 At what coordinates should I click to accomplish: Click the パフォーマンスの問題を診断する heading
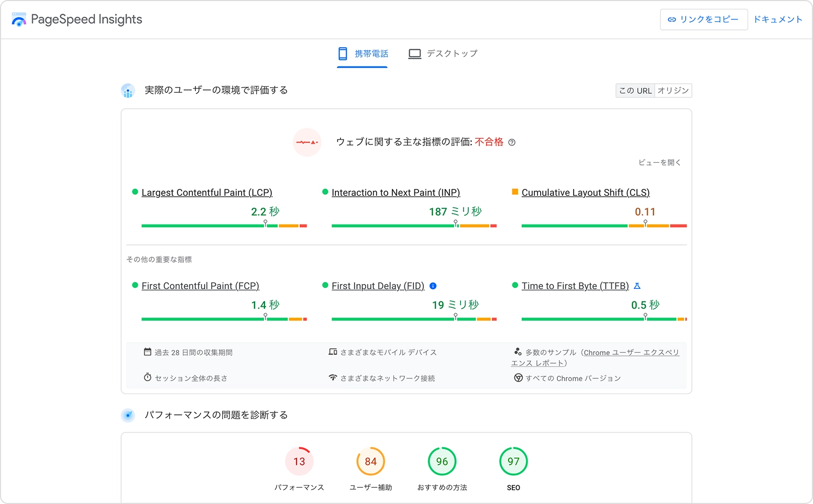216,415
